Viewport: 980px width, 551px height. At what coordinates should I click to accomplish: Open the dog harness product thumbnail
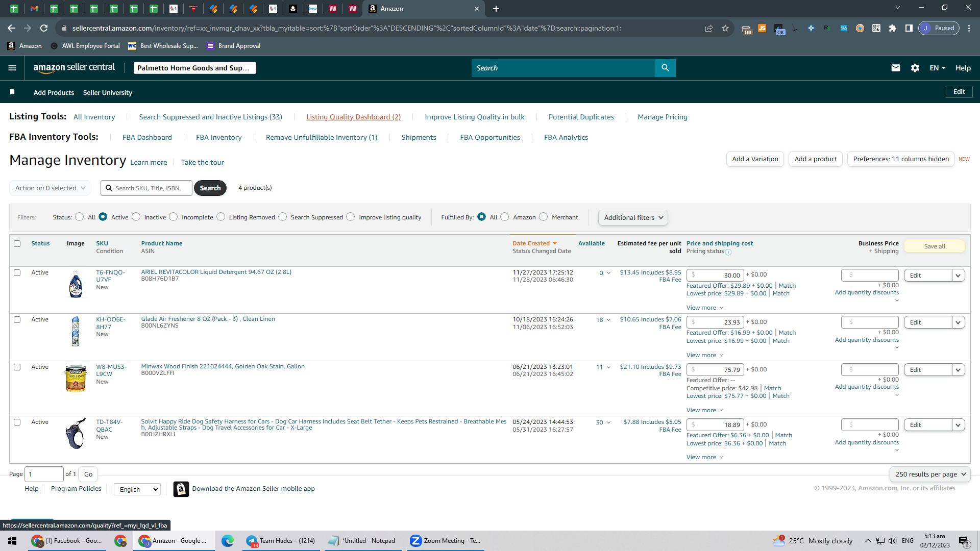[76, 434]
